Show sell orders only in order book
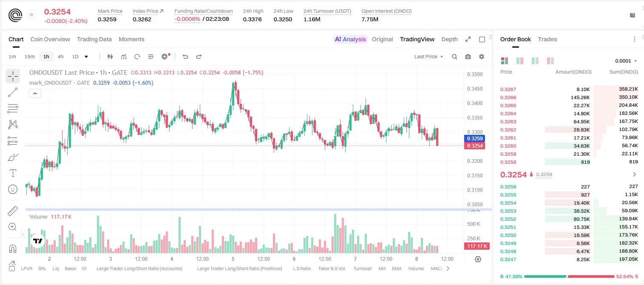 pyautogui.click(x=550, y=61)
